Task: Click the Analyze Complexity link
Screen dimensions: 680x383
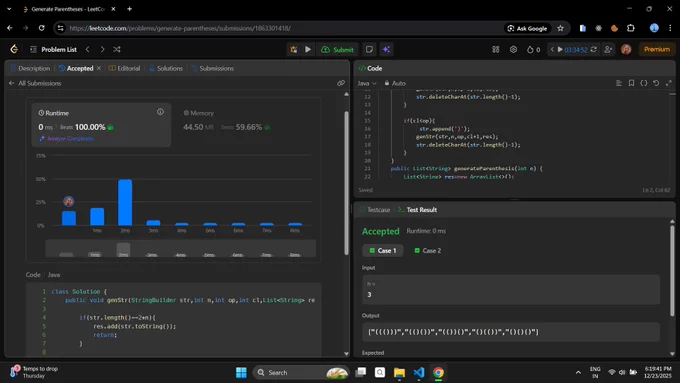Action: 66,139
